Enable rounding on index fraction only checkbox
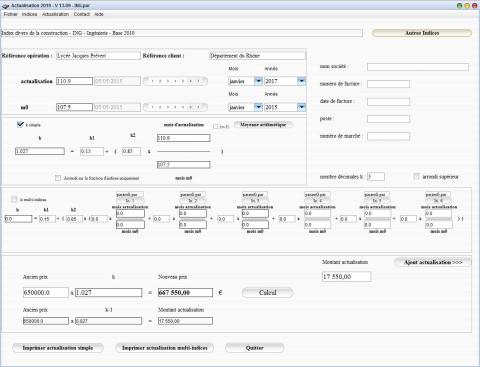480x367 pixels. [x=58, y=178]
